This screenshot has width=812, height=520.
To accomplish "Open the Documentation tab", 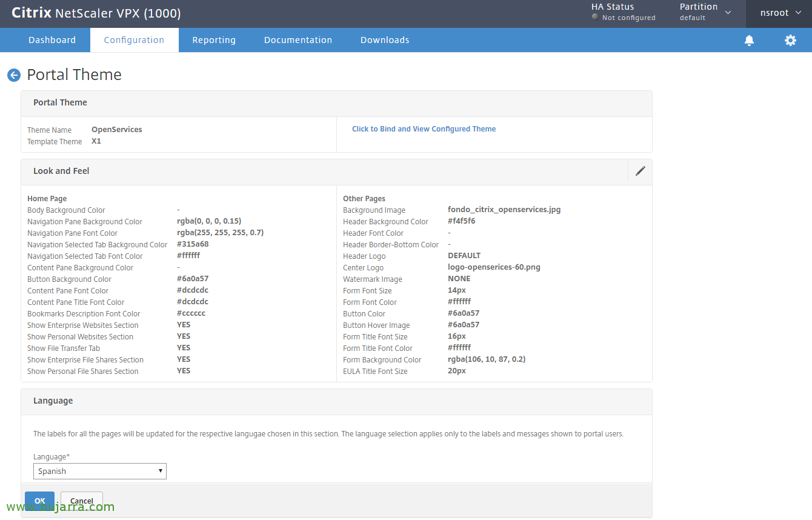I will tap(298, 40).
